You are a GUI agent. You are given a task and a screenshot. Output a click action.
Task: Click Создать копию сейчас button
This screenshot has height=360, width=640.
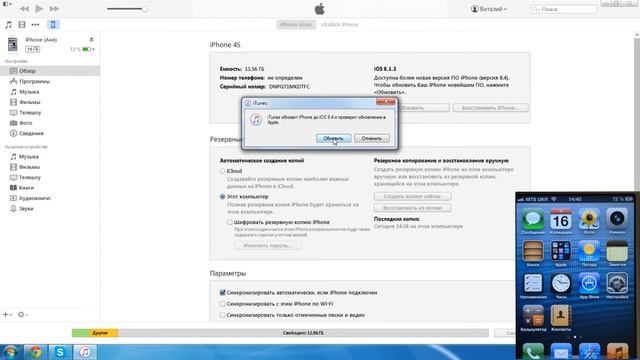pyautogui.click(x=412, y=196)
